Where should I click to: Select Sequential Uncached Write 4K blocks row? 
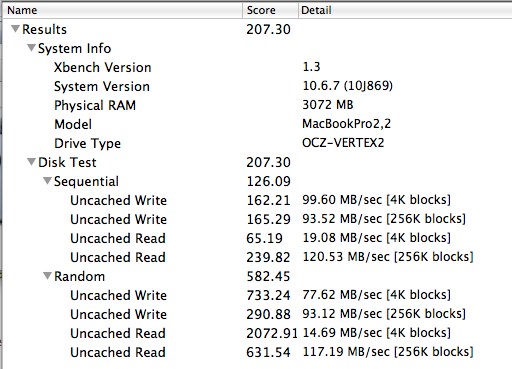pos(257,200)
